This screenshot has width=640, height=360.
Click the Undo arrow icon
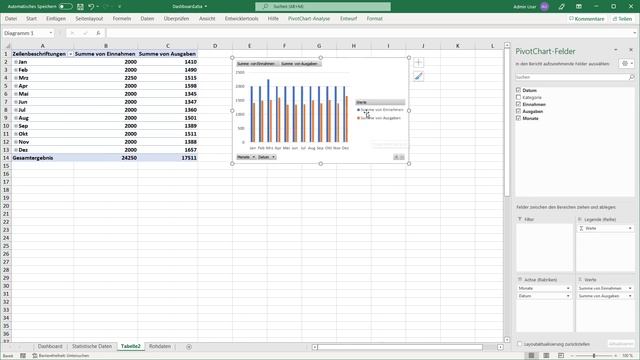pos(91,7)
